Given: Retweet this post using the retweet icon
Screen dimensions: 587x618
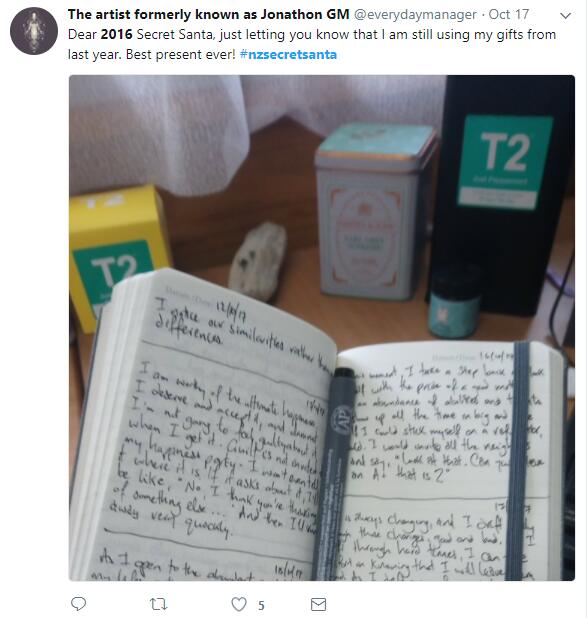Looking at the screenshot, I should [158, 604].
